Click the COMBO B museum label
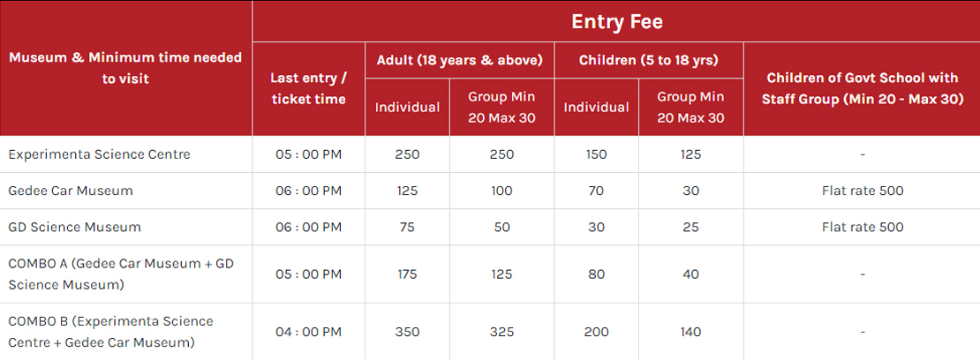The width and height of the screenshot is (980, 360). click(x=110, y=332)
